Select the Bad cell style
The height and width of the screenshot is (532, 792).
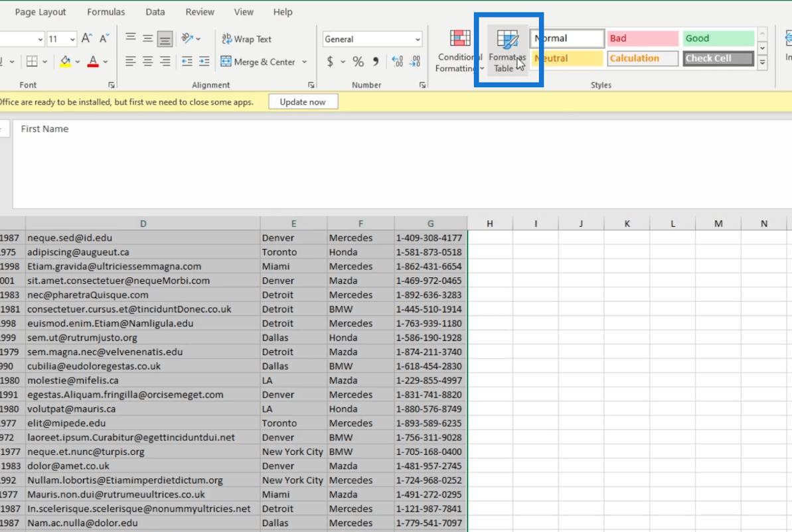tap(643, 38)
